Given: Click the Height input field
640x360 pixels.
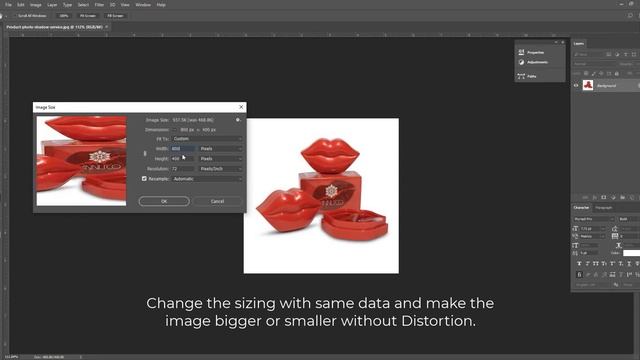Looking at the screenshot, I should coord(182,158).
